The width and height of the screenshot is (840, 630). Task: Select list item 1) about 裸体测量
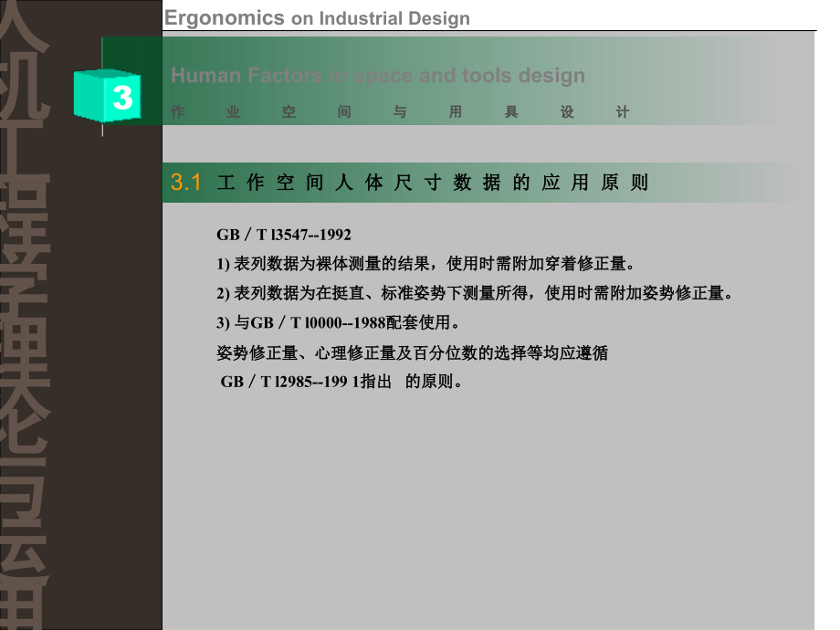pyautogui.click(x=425, y=265)
